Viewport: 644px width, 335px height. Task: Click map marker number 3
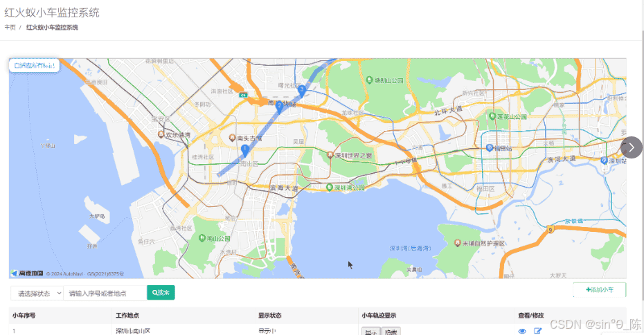click(x=301, y=90)
